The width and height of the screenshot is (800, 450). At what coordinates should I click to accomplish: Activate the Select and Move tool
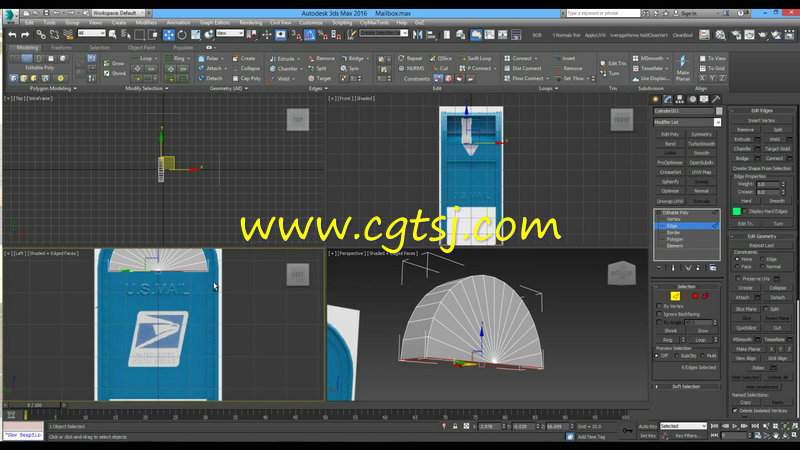click(x=169, y=35)
